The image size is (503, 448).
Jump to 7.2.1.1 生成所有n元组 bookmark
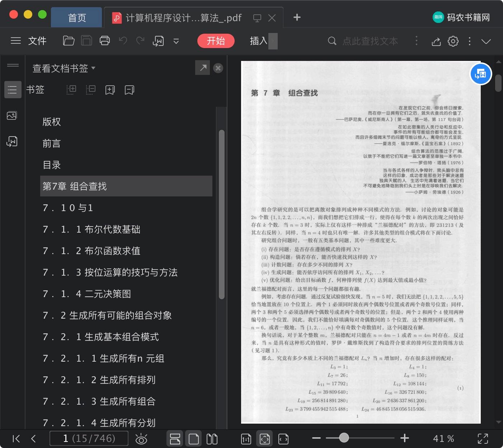[x=103, y=358]
